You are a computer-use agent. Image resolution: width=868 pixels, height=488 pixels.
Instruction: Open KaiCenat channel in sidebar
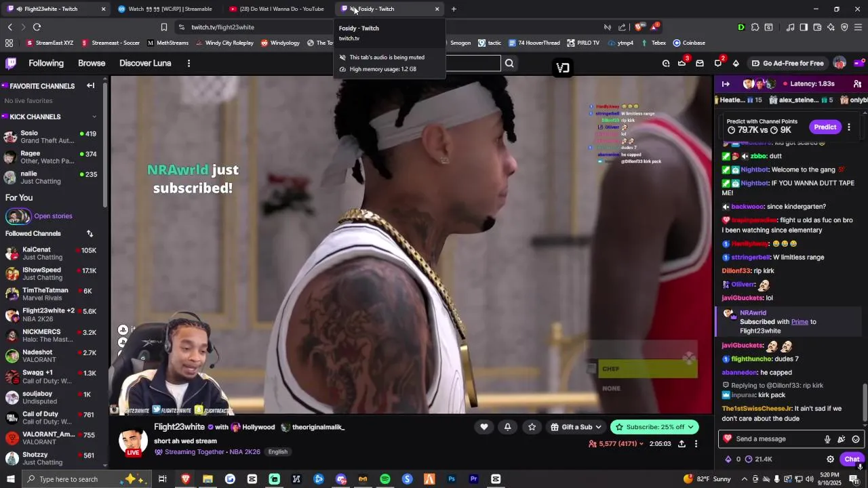tap(52, 253)
